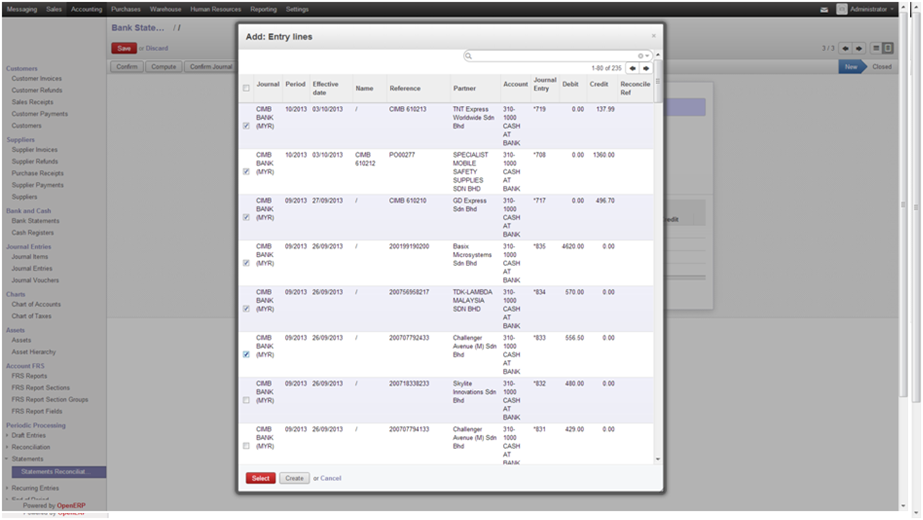Click the Bank State... breadcrumb link
The width and height of the screenshot is (923, 520).
pyautogui.click(x=138, y=28)
